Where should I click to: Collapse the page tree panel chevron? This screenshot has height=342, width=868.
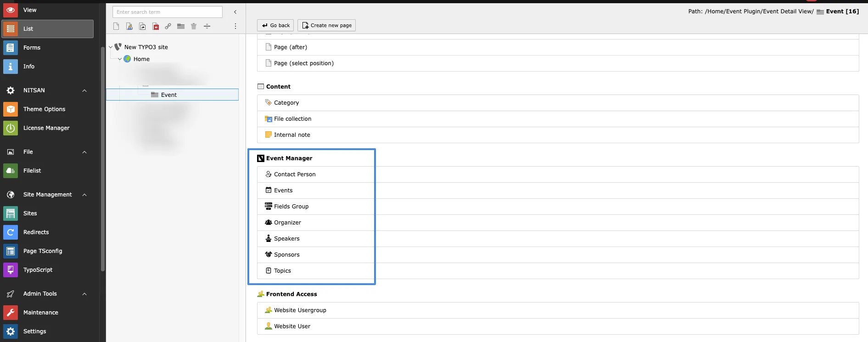235,12
